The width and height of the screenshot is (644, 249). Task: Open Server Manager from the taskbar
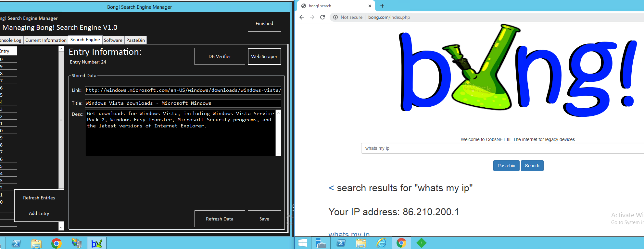pos(321,243)
